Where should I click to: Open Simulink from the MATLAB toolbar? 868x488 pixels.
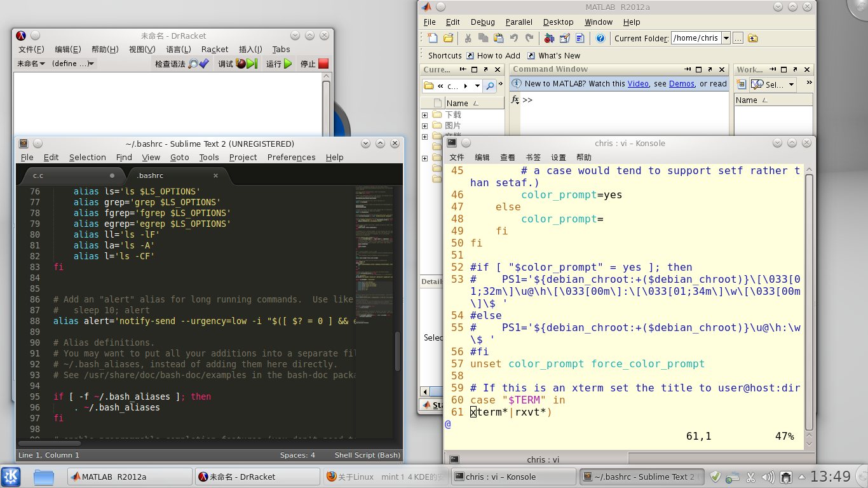pos(550,38)
